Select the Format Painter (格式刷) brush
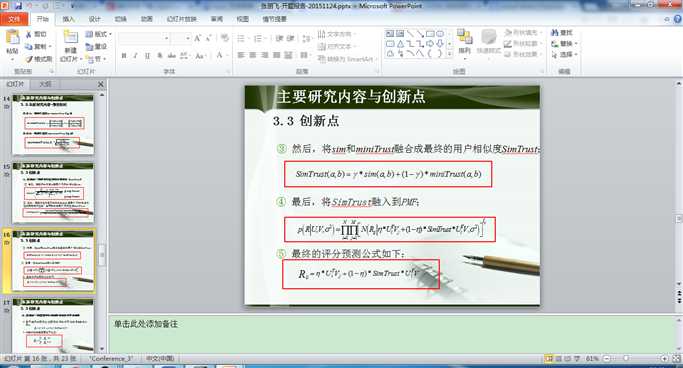Viewport: 683px width, 368px height. click(38, 58)
